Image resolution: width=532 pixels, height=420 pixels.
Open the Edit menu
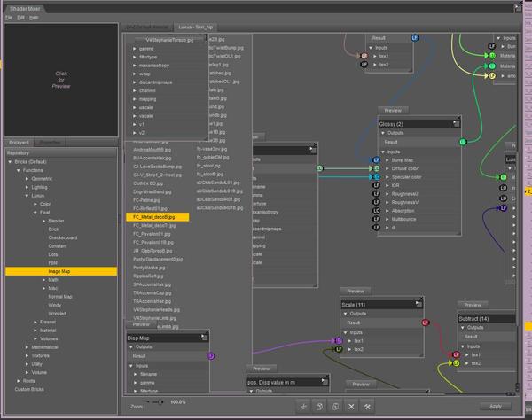(x=20, y=18)
